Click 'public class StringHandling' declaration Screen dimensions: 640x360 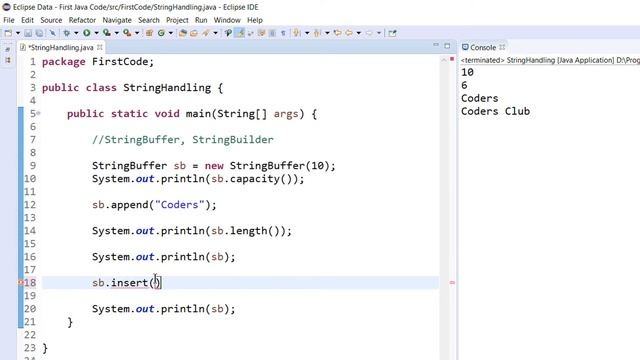[127, 88]
